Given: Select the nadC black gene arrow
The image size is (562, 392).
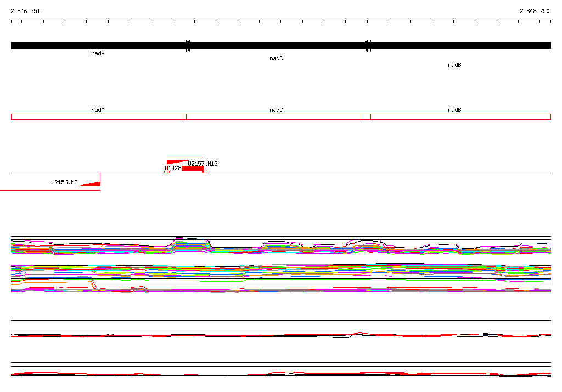Looking at the screenshot, I should tap(277, 46).
